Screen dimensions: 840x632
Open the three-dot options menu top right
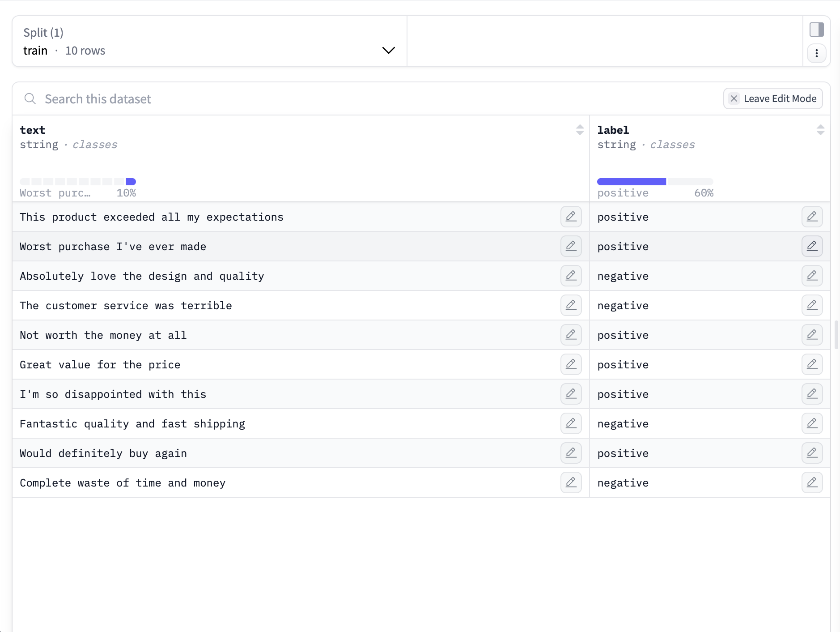click(x=817, y=53)
